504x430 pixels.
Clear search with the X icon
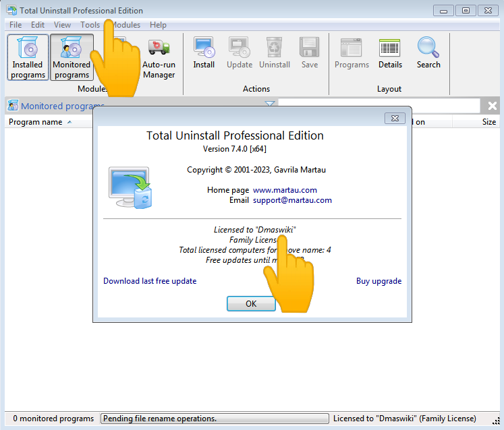point(492,106)
